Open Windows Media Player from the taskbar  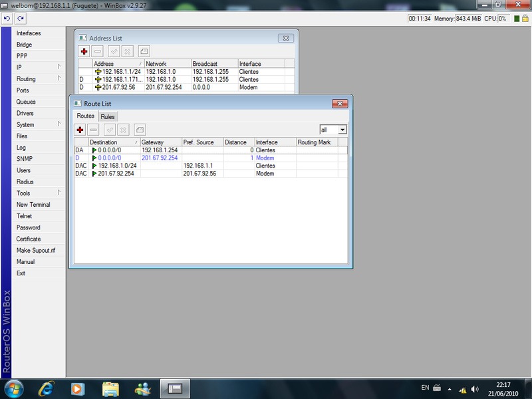pos(78,389)
